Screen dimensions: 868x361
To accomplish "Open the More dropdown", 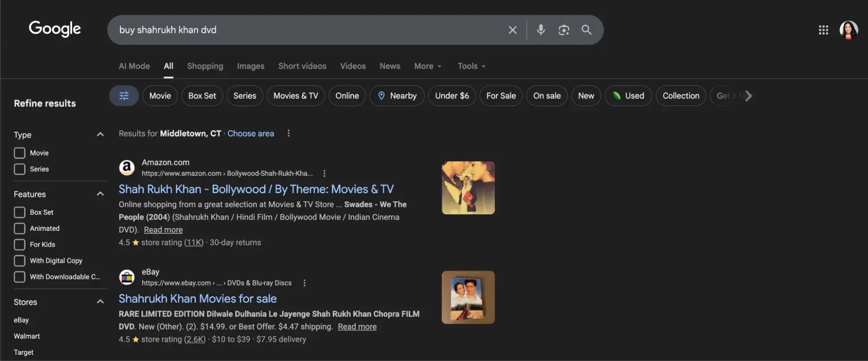I will [x=428, y=66].
